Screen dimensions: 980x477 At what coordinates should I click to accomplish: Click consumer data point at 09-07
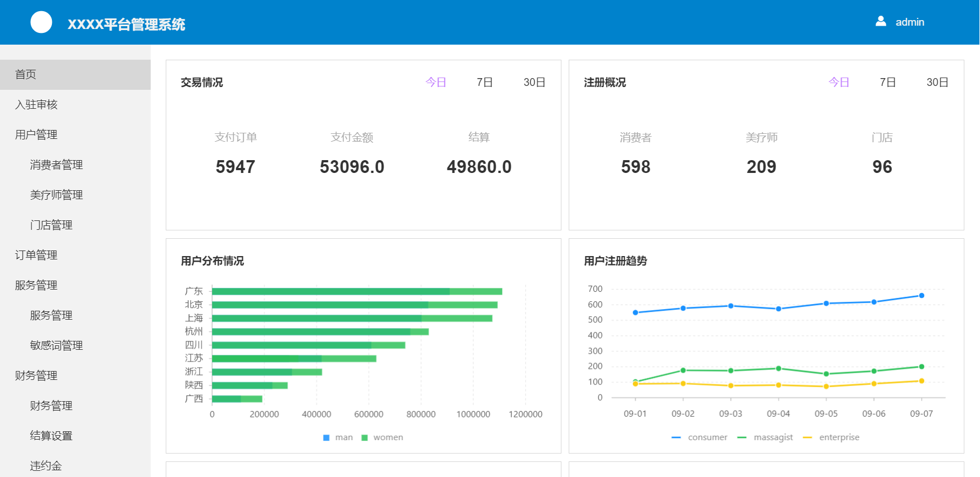pos(921,296)
